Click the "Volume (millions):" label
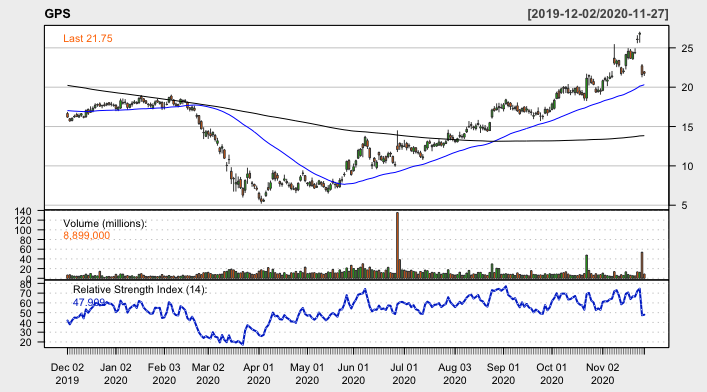 pos(105,223)
